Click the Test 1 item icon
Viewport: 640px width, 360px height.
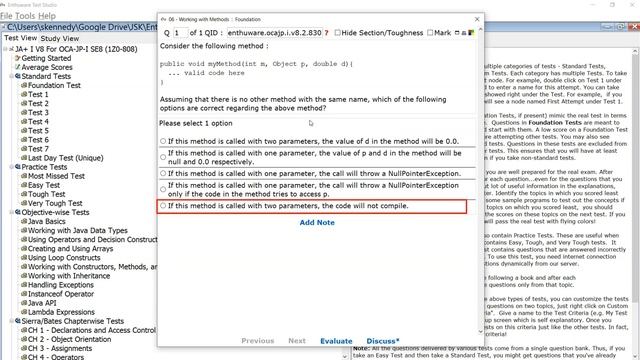coord(24,94)
